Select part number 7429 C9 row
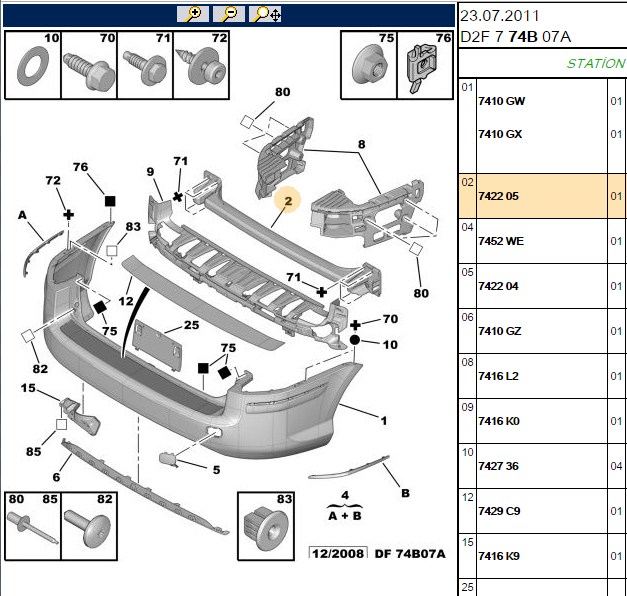627x596 pixels. pyautogui.click(x=499, y=511)
